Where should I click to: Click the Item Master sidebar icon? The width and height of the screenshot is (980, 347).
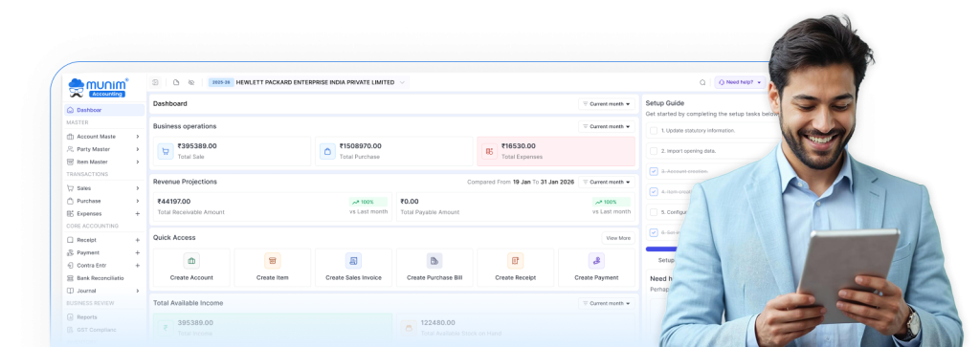pos(71,162)
